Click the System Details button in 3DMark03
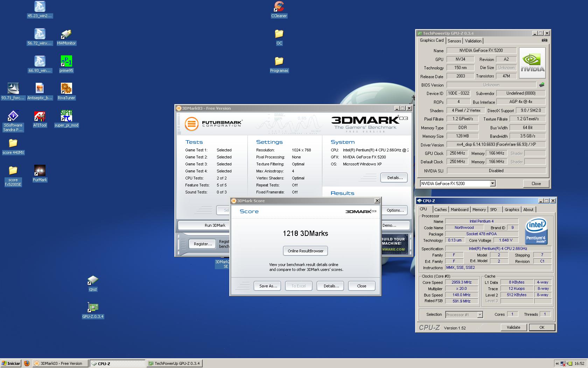Screen dimensions: 588x368 (x=394, y=178)
